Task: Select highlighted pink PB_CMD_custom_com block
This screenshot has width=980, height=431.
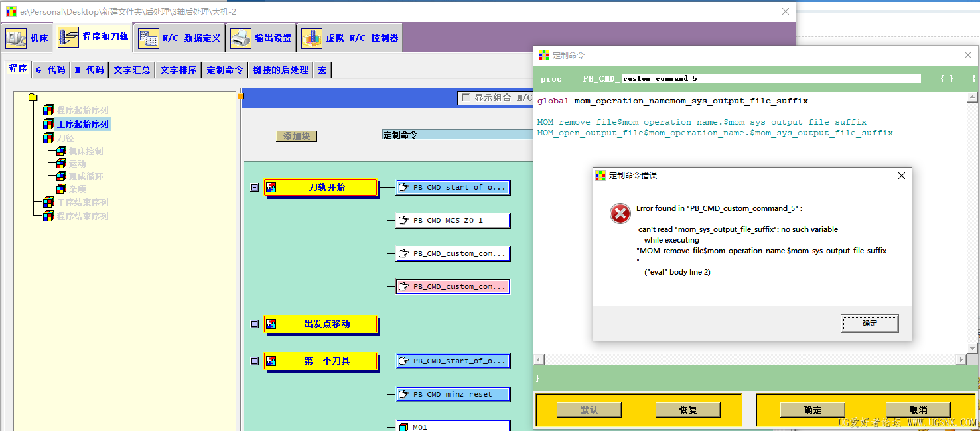Action: 453,286
